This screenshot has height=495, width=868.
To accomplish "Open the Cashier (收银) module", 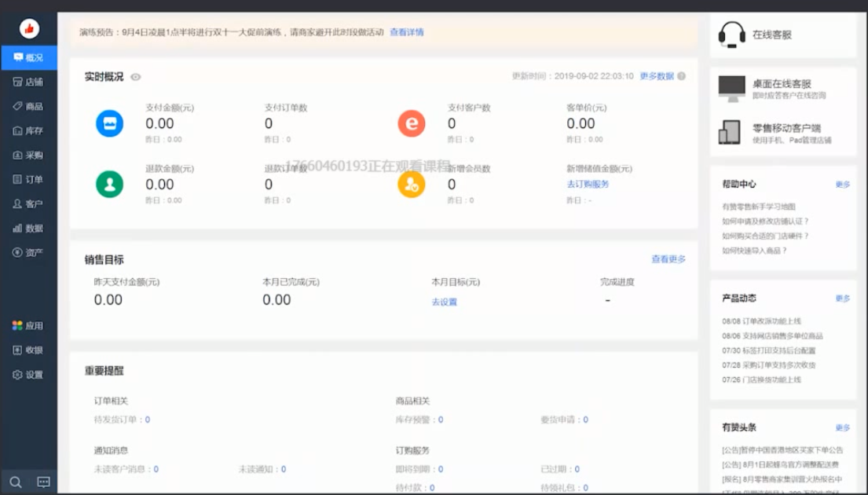I will click(29, 350).
